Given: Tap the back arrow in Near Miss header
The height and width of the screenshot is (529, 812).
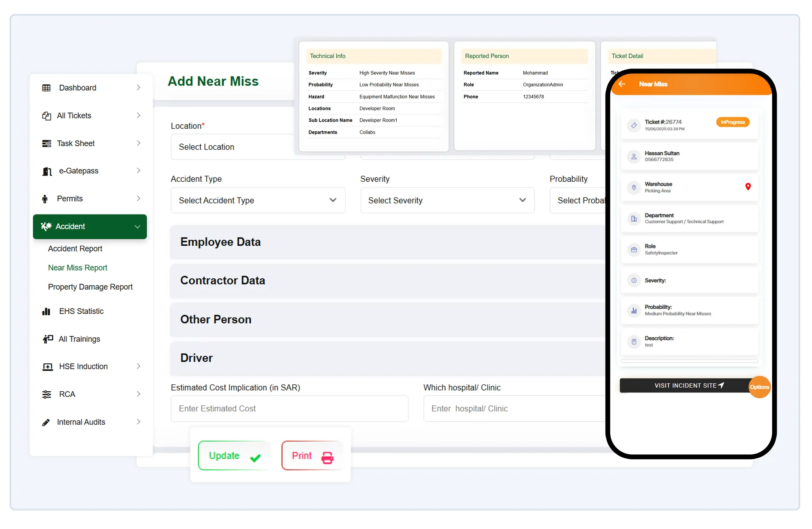Looking at the screenshot, I should tap(622, 84).
